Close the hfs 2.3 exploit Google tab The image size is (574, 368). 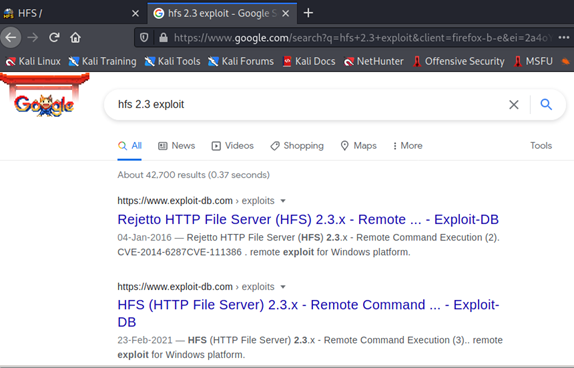coord(286,14)
